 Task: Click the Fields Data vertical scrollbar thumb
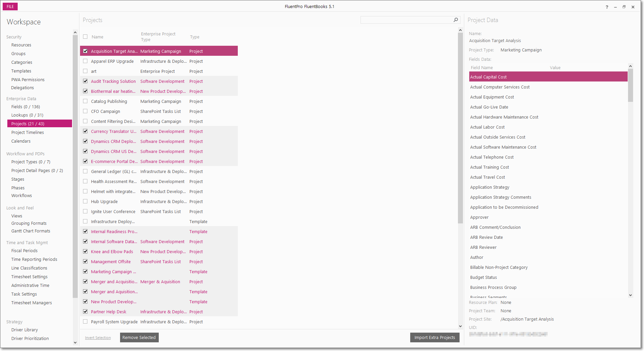click(x=630, y=85)
